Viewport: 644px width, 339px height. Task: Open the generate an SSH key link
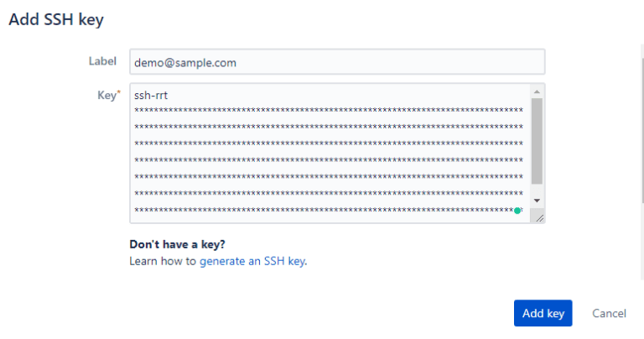click(252, 261)
